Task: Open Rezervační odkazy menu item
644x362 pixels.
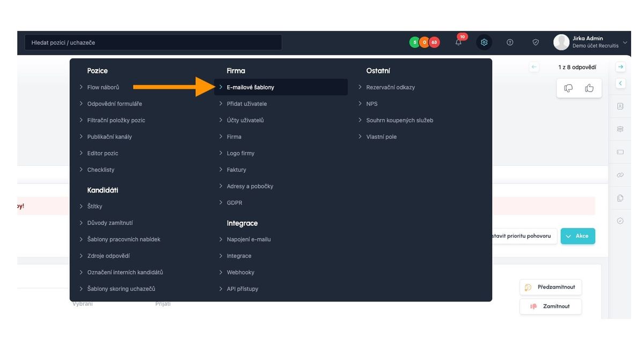Action: [390, 87]
